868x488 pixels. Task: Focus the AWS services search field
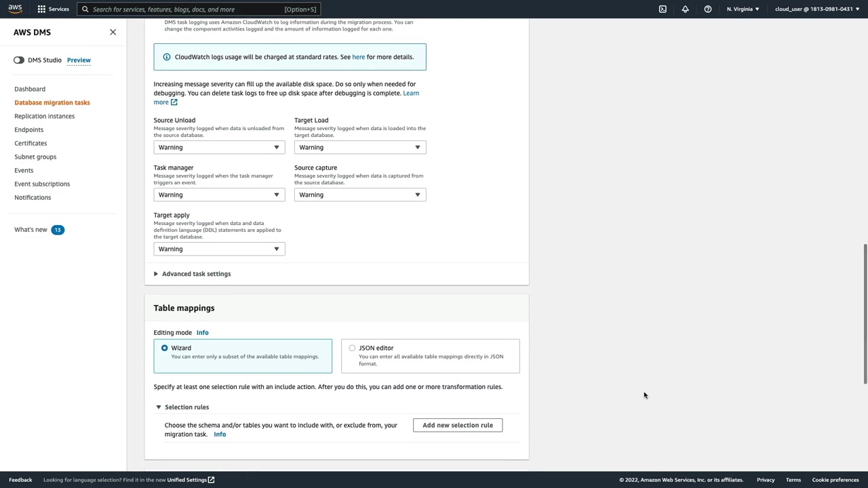tap(198, 9)
